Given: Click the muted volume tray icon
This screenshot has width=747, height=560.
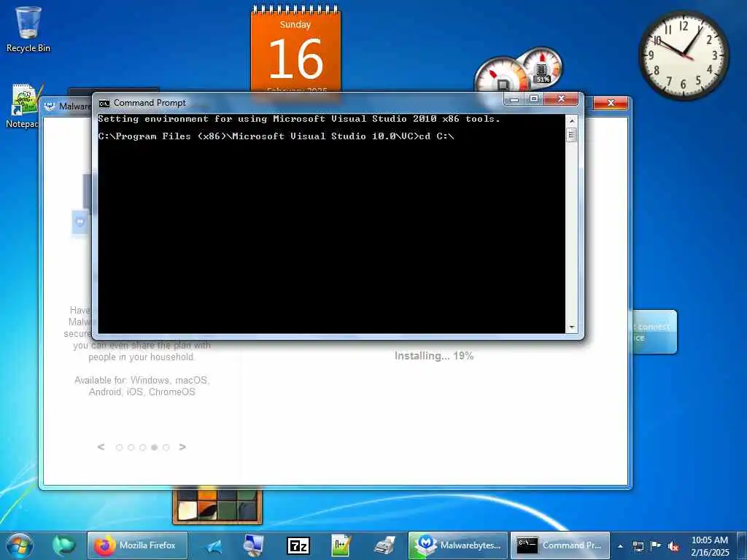Looking at the screenshot, I should pyautogui.click(x=673, y=547).
